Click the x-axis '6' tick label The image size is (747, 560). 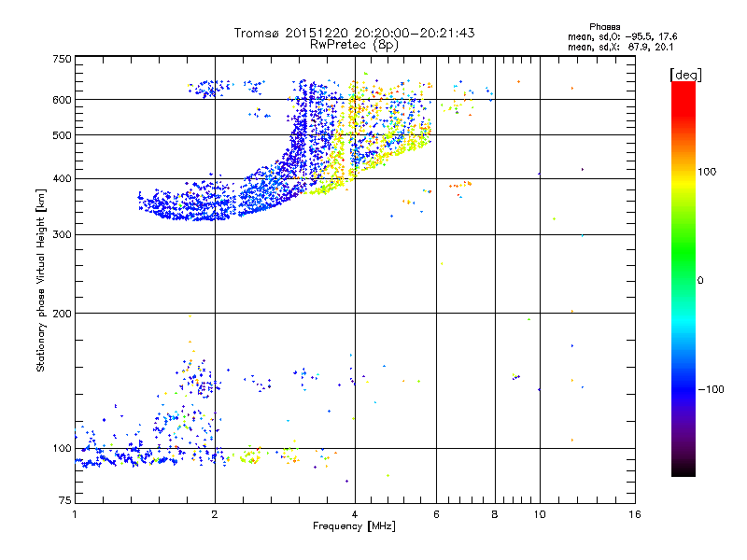coord(436,514)
